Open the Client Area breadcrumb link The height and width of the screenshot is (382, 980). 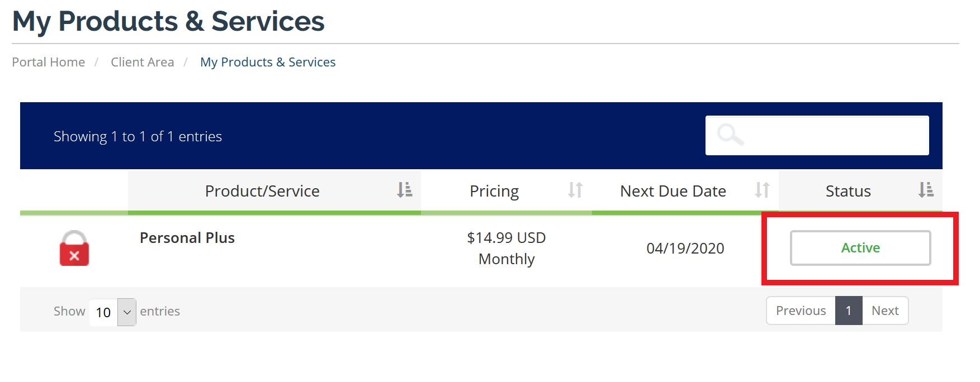(x=143, y=62)
